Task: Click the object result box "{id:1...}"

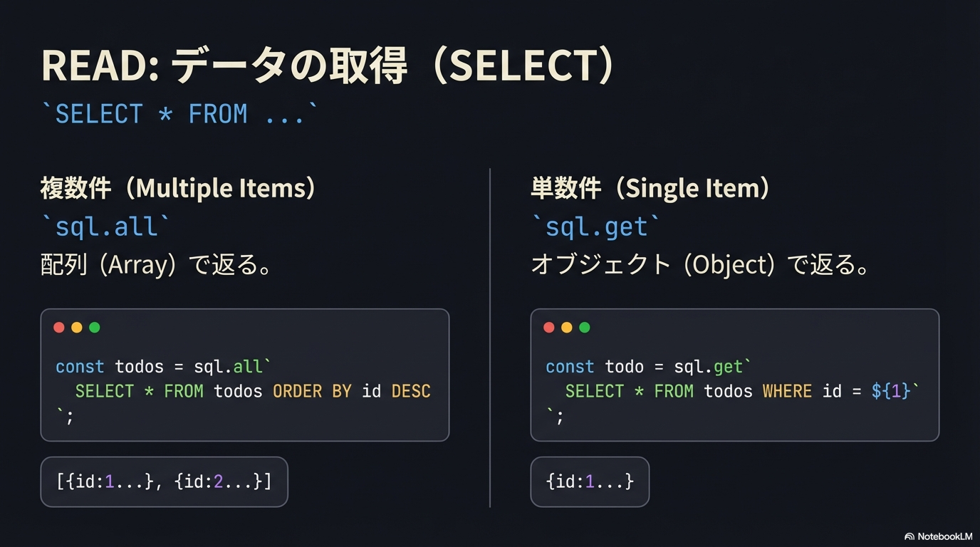Action: (x=590, y=481)
